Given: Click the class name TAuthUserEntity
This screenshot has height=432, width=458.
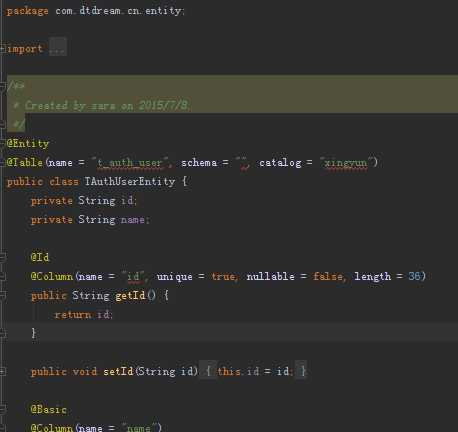Looking at the screenshot, I should coord(130,181).
